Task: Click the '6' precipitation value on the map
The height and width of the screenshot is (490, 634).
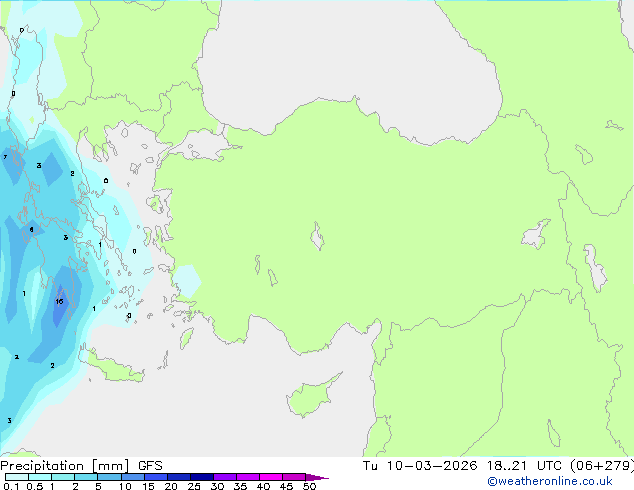Action: coord(32,230)
